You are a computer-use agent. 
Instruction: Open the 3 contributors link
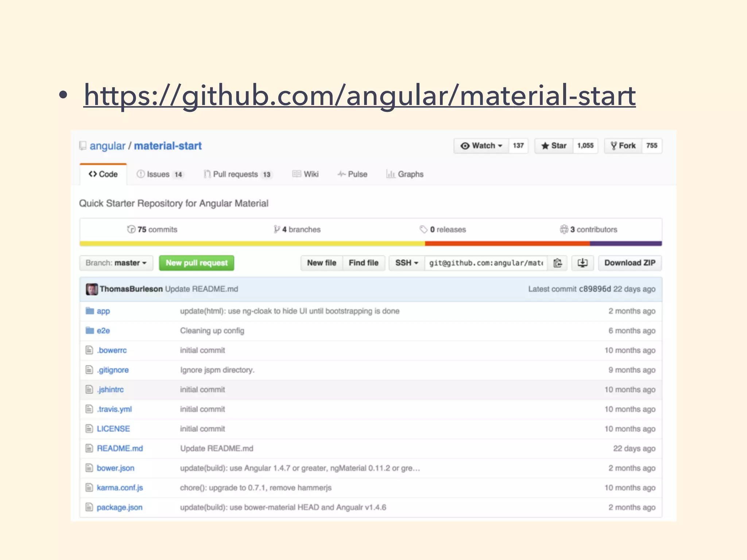(588, 229)
